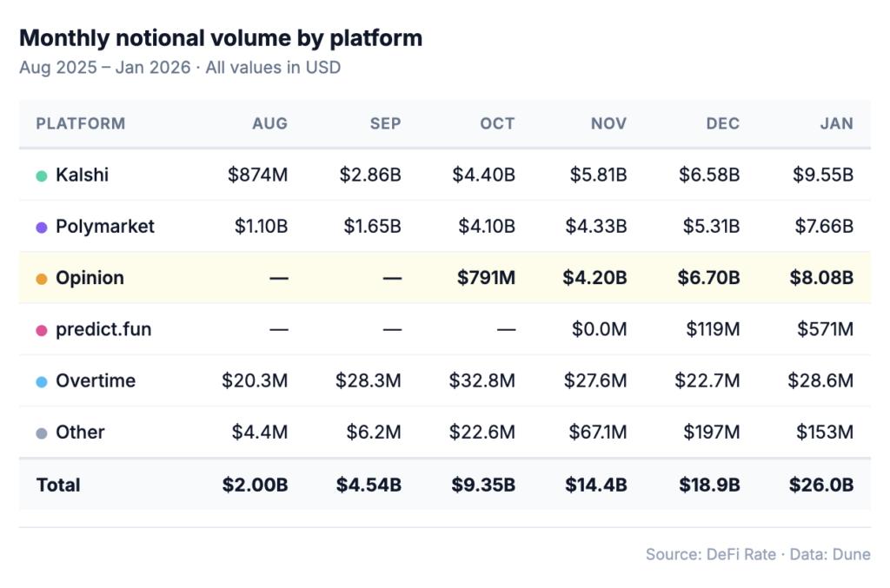Select the Polymarket row label

tap(104, 227)
